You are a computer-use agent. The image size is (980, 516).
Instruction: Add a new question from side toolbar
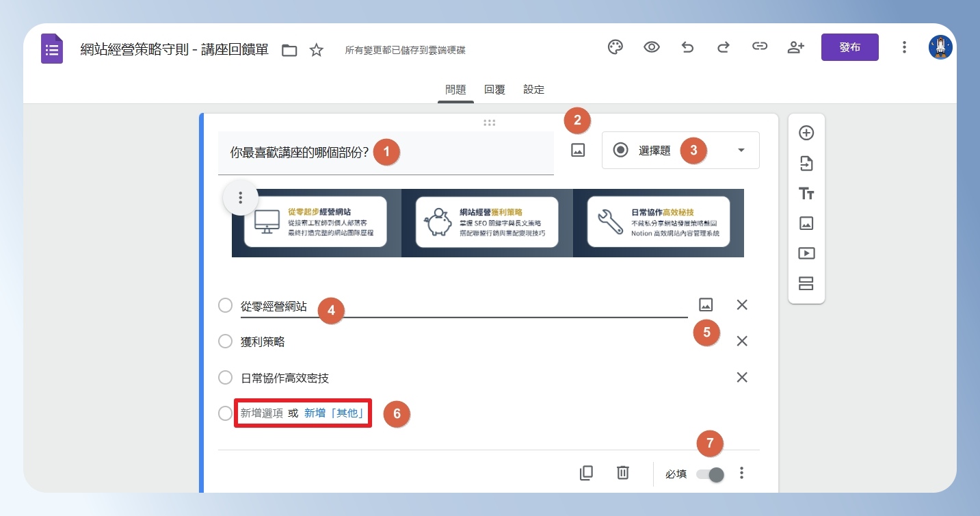806,133
